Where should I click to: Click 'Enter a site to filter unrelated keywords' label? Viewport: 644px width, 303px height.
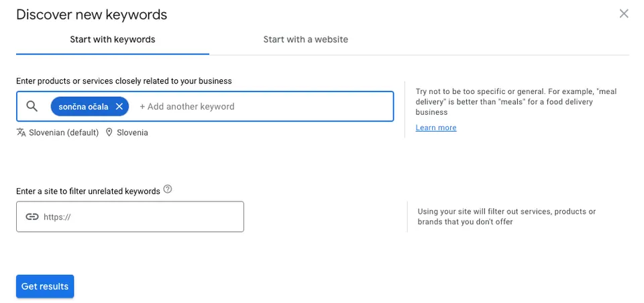click(89, 191)
